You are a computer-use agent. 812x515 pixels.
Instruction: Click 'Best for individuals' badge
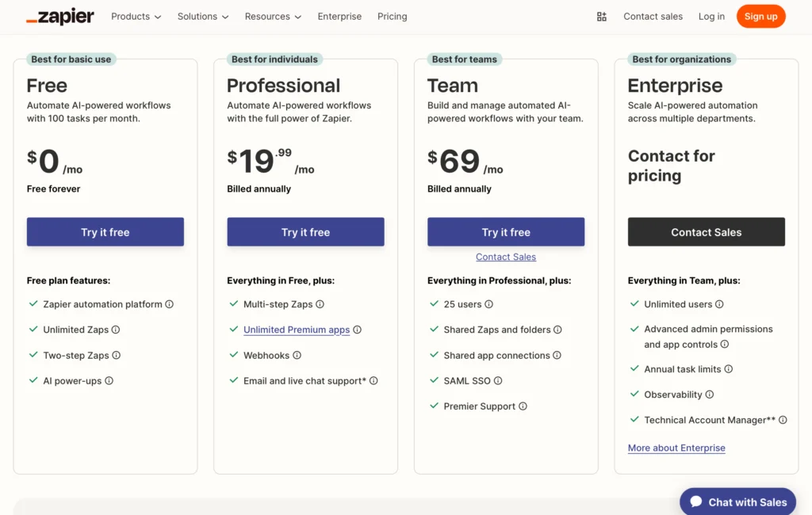(274, 59)
